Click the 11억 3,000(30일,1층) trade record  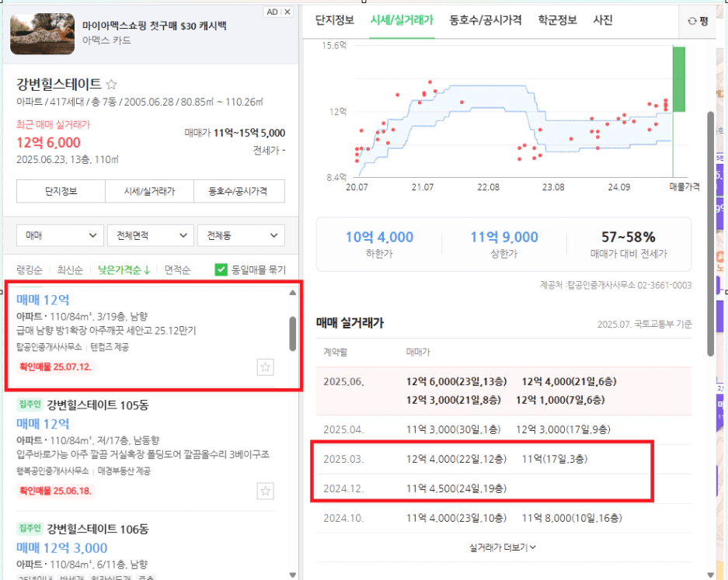pos(454,429)
